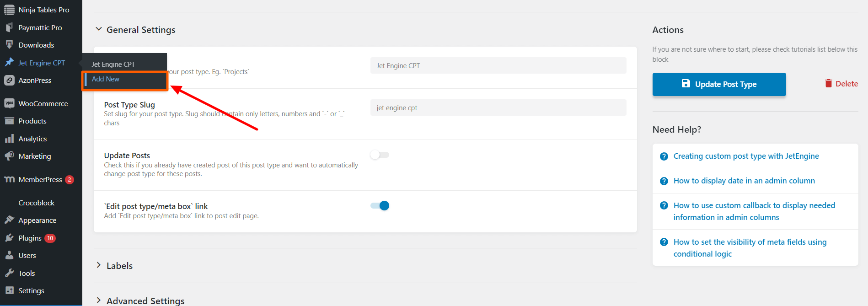The image size is (868, 306).
Task: Click the Need Help? heading
Action: 676,129
